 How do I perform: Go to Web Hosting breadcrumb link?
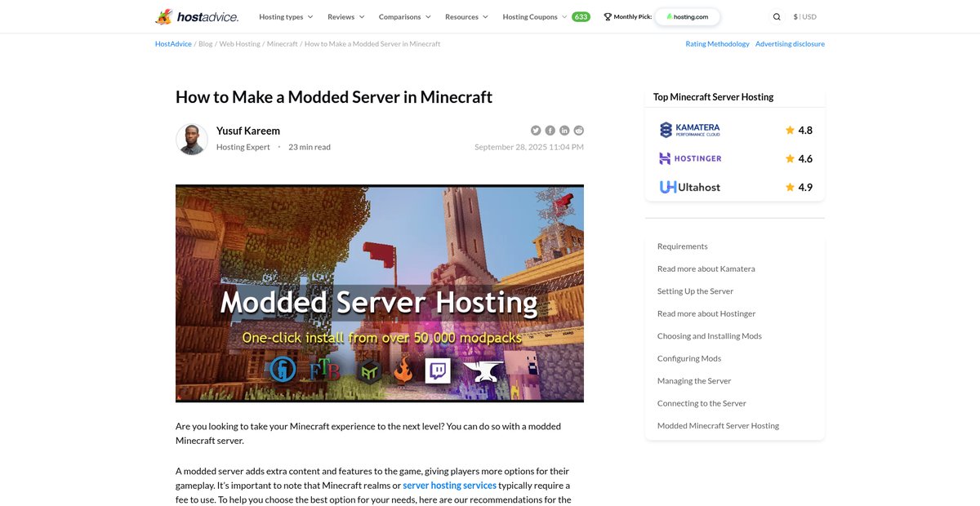pyautogui.click(x=239, y=44)
